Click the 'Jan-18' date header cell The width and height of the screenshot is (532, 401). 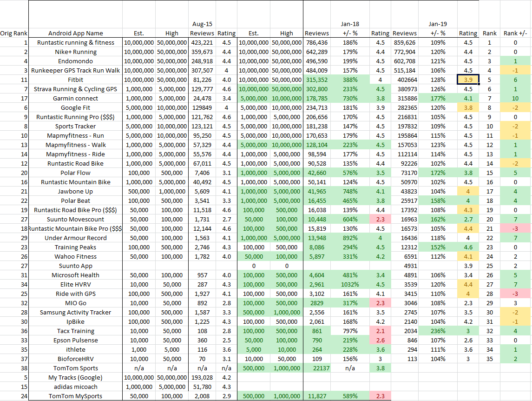[x=349, y=23]
